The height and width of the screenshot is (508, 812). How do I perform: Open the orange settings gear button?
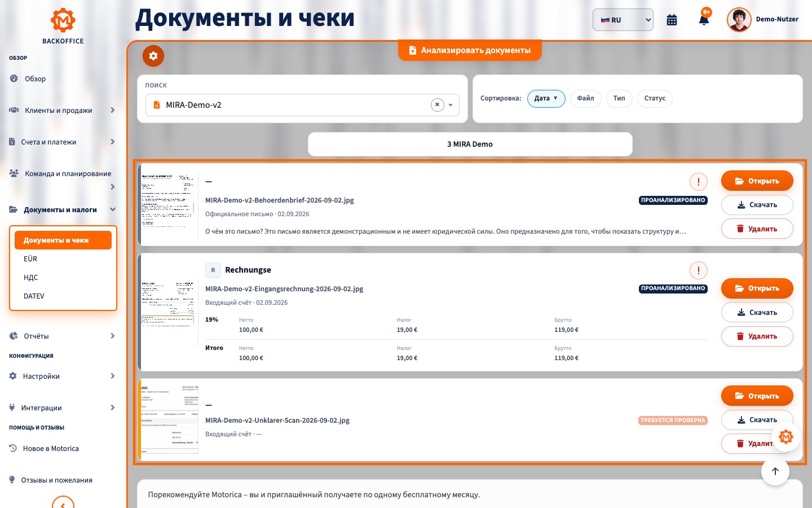click(153, 56)
